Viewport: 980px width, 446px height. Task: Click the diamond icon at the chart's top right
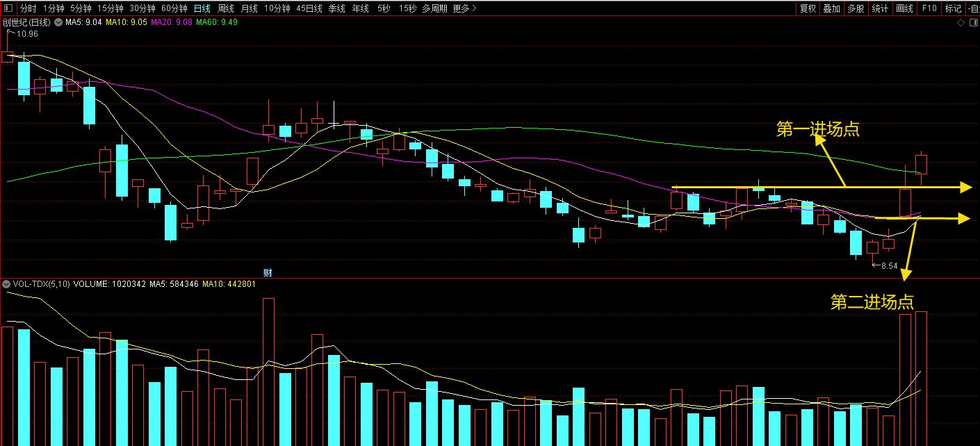(x=961, y=22)
